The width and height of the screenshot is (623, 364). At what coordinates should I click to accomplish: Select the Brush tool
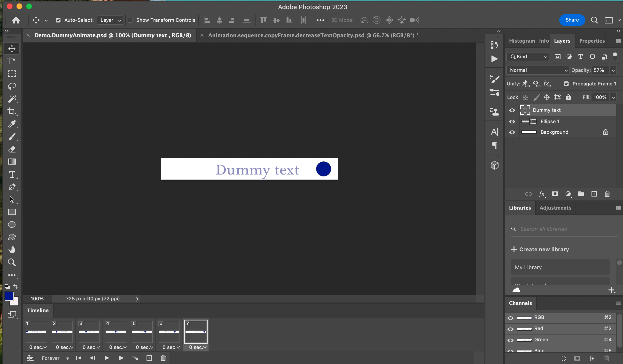[12, 136]
